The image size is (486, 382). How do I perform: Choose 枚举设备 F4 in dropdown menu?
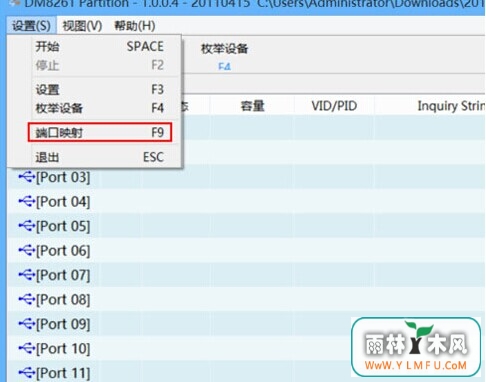(x=99, y=108)
